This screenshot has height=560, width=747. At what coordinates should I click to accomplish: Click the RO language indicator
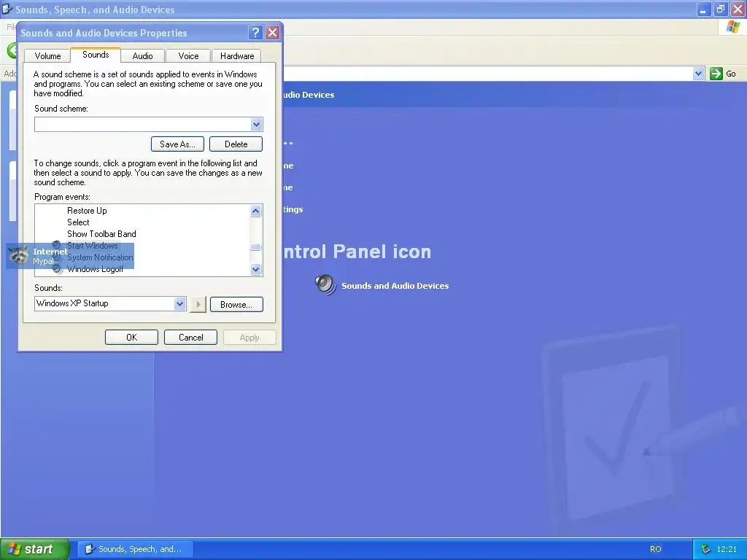coord(656,549)
